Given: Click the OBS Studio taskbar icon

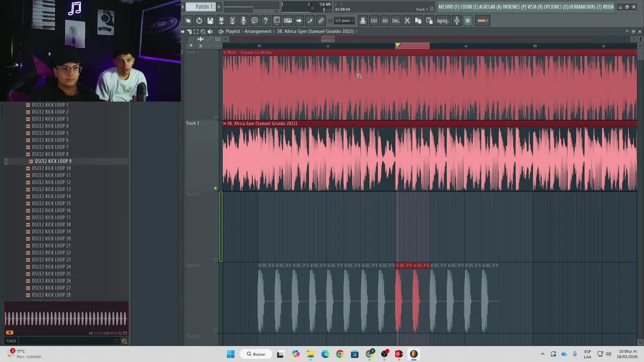Looking at the screenshot, I should tap(384, 354).
